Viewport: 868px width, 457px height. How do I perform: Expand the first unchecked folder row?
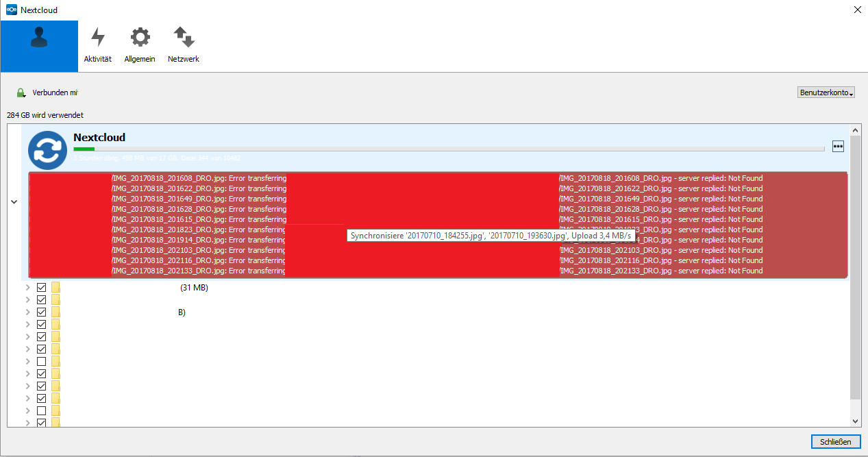(x=28, y=361)
